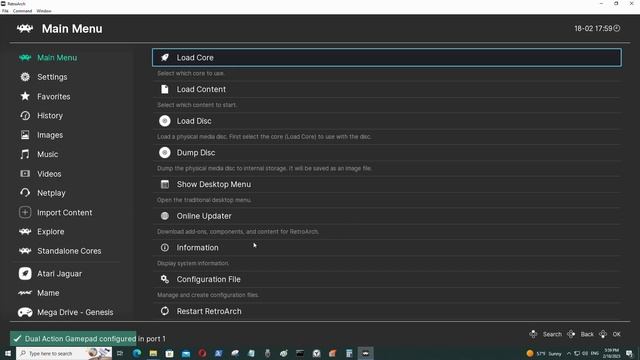Click the note icon beside Music
This screenshot has height=360, width=640.
(25, 154)
